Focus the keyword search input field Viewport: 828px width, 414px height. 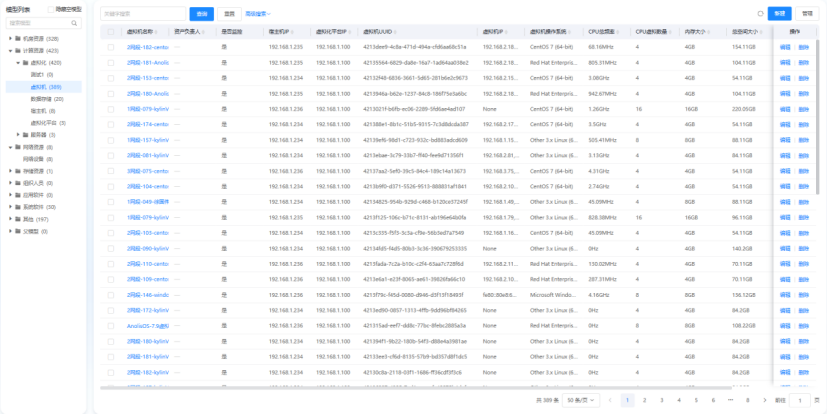143,14
